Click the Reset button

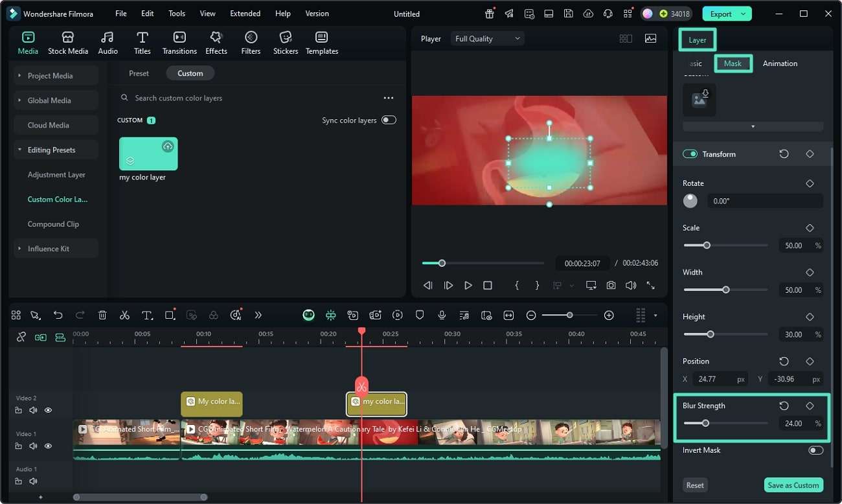pos(695,485)
